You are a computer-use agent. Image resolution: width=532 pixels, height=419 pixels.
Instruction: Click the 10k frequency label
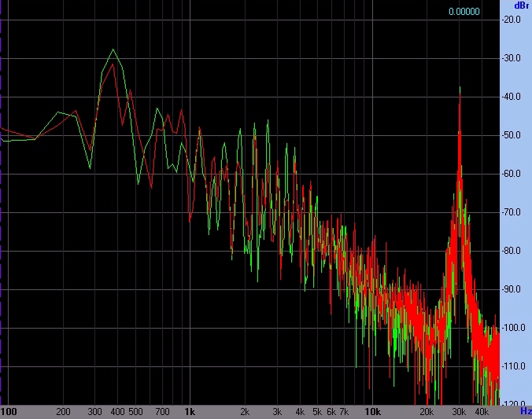point(372,412)
